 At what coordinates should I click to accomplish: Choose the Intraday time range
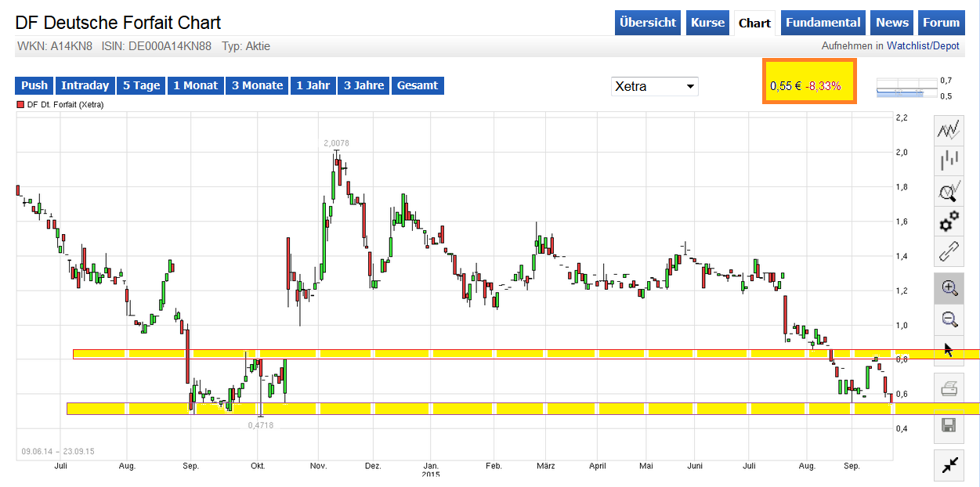tap(85, 85)
